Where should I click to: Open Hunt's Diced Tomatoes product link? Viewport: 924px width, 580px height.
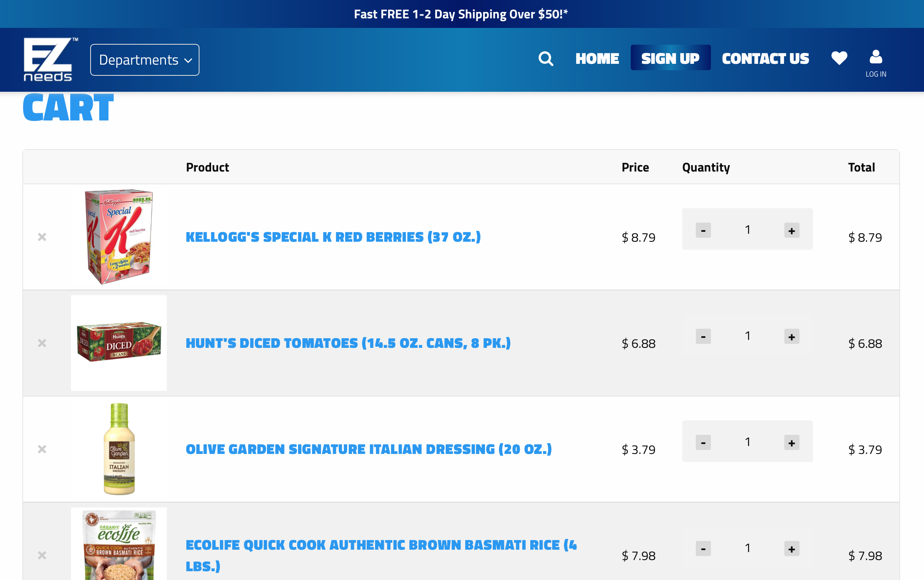[x=348, y=343]
